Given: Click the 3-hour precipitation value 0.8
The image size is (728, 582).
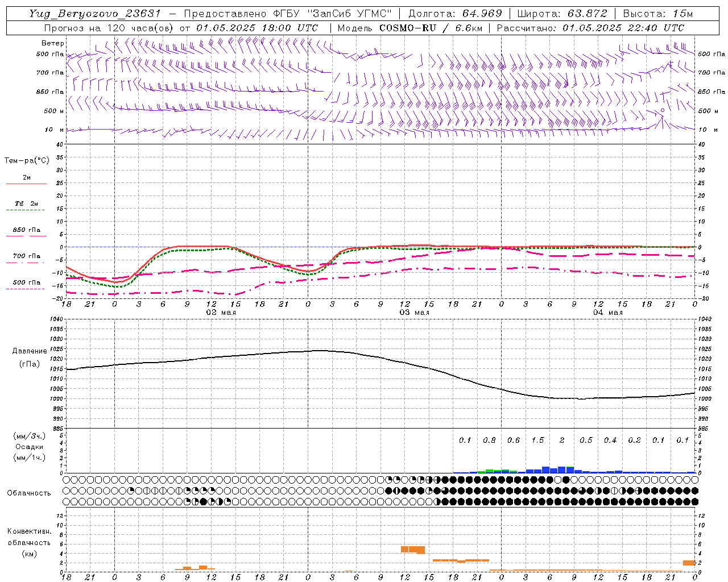Looking at the screenshot, I should pos(489,440).
